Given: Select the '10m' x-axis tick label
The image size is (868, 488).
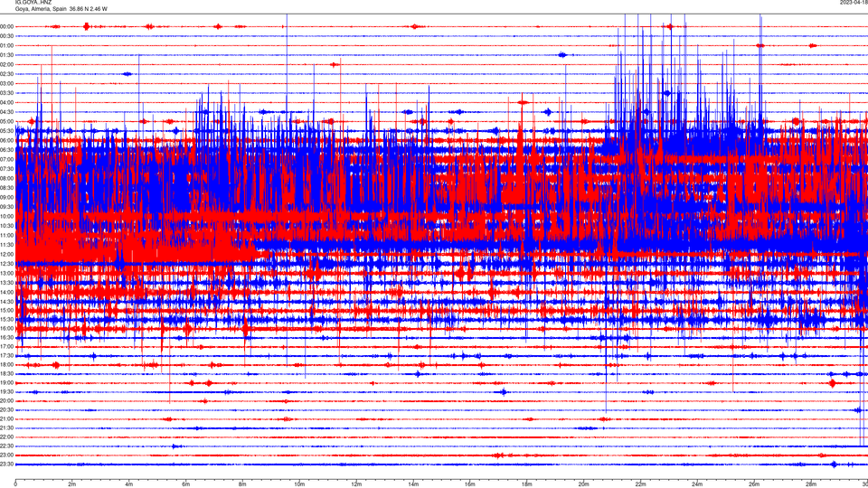Looking at the screenshot, I should coord(299,484).
